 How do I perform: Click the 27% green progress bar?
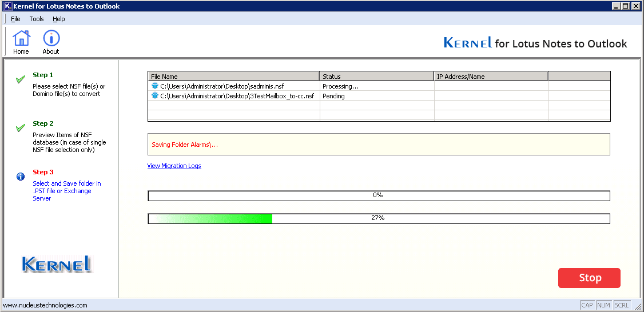pyautogui.click(x=379, y=218)
